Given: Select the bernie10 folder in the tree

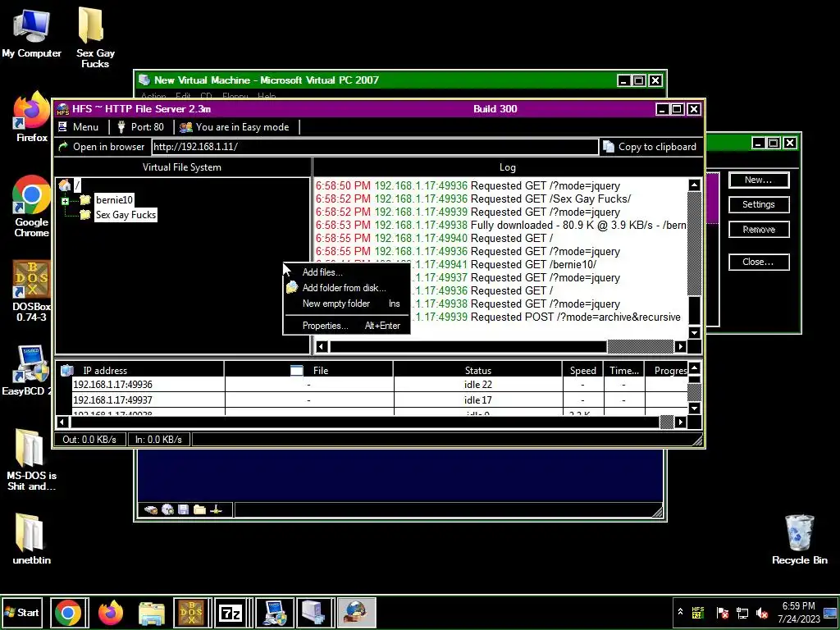Looking at the screenshot, I should point(114,200).
